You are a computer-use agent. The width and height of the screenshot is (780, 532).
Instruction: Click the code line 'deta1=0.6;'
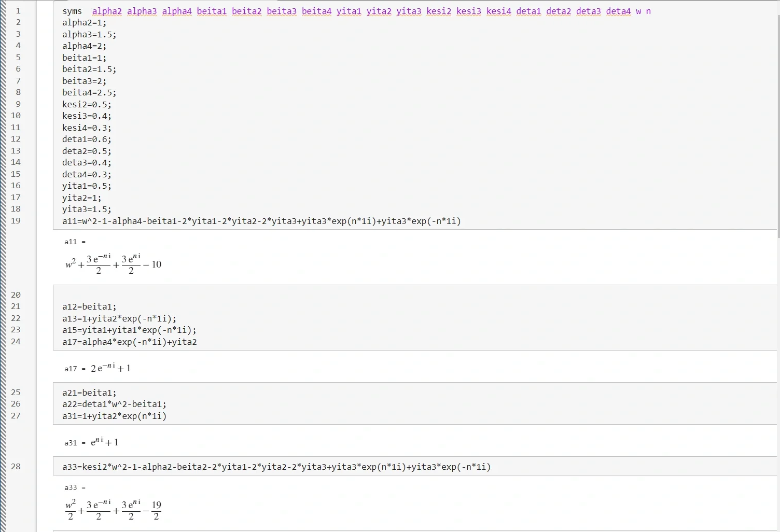point(87,139)
